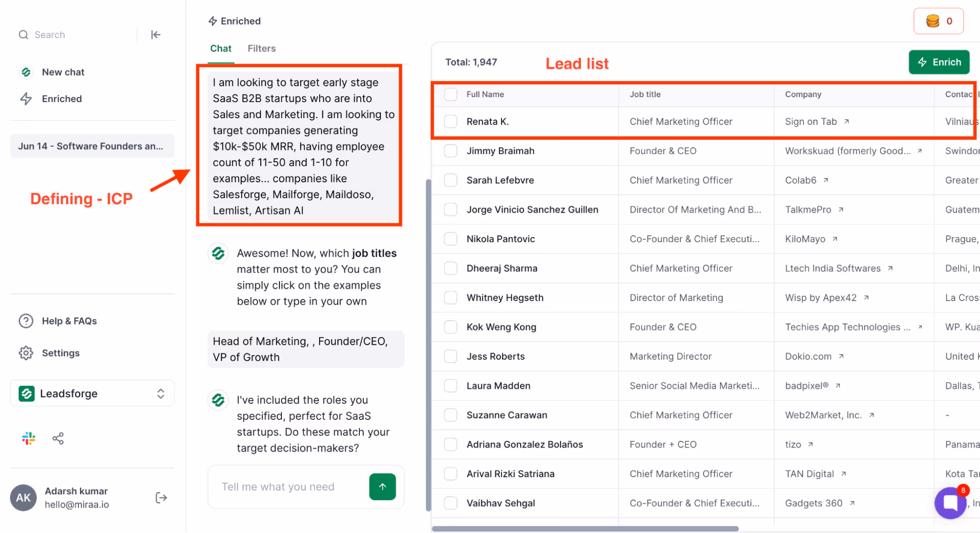Click the green Enrich button

(x=939, y=62)
